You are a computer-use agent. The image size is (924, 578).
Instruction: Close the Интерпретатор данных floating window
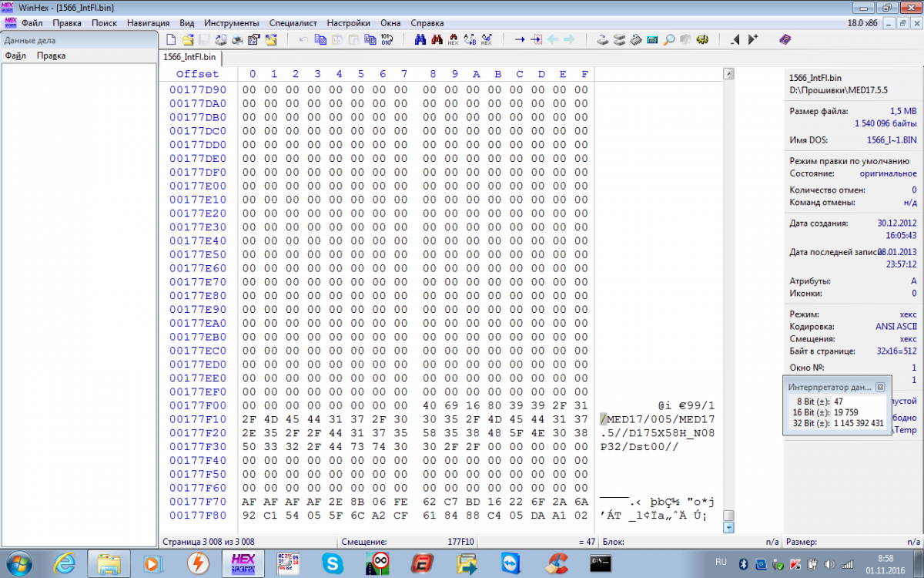pyautogui.click(x=880, y=387)
